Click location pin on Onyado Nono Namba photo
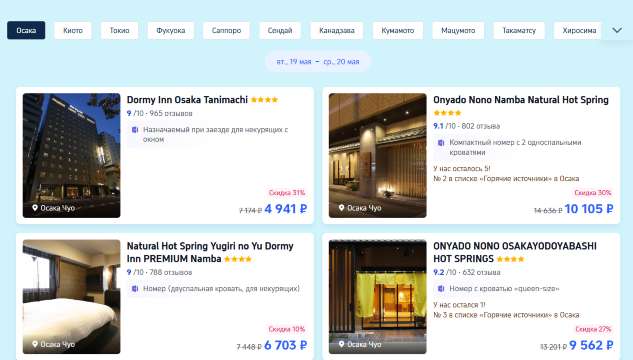Viewport: 633px width, 360px height. click(x=342, y=208)
